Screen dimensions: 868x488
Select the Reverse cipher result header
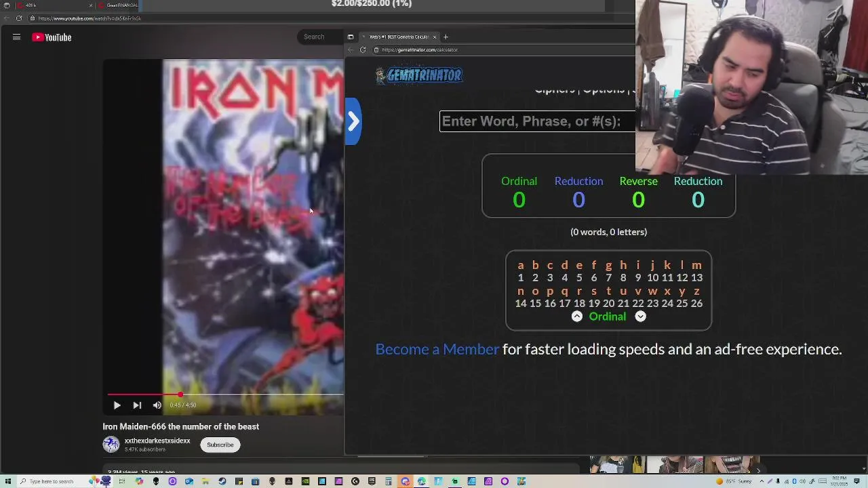[x=638, y=181]
